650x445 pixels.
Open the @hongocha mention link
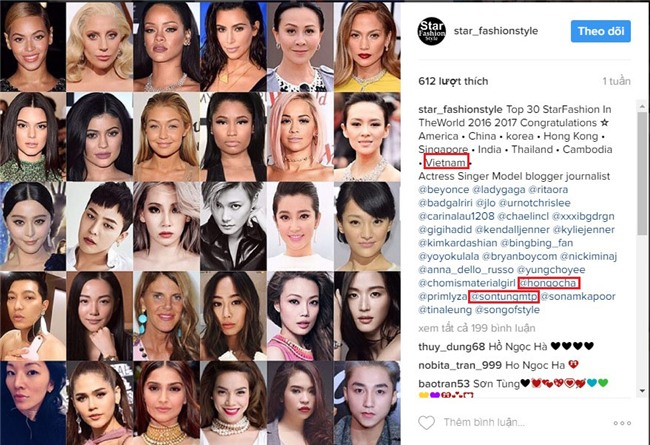pyautogui.click(x=547, y=283)
